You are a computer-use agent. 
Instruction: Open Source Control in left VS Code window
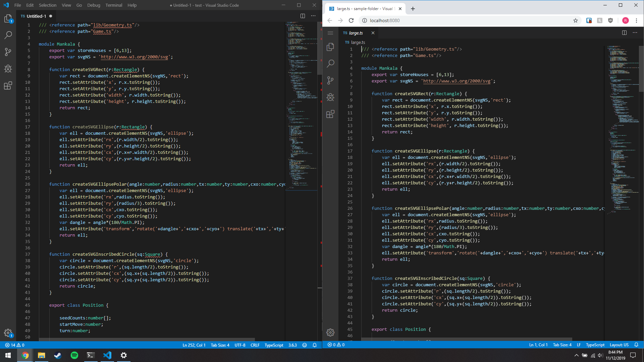coord(8,52)
